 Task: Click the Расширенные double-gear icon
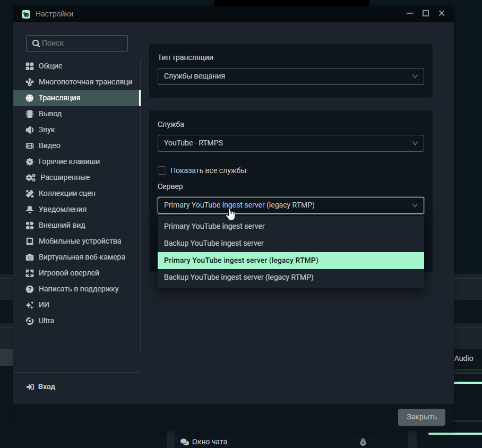point(30,178)
